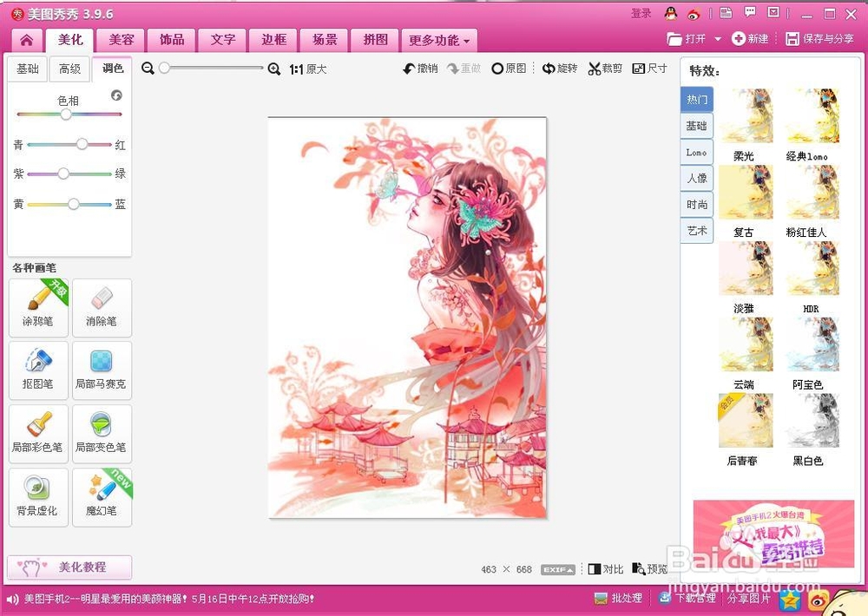Click the zoom out magnifier icon

148,68
